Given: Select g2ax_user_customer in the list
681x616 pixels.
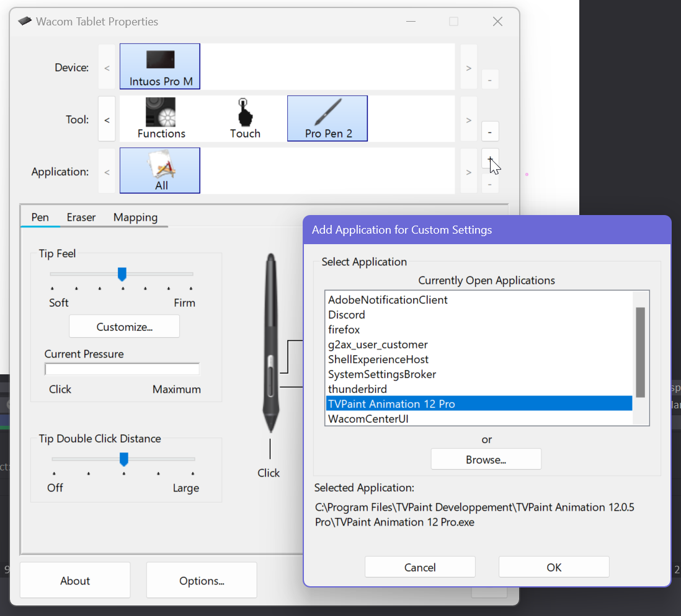Looking at the screenshot, I should click(479, 344).
